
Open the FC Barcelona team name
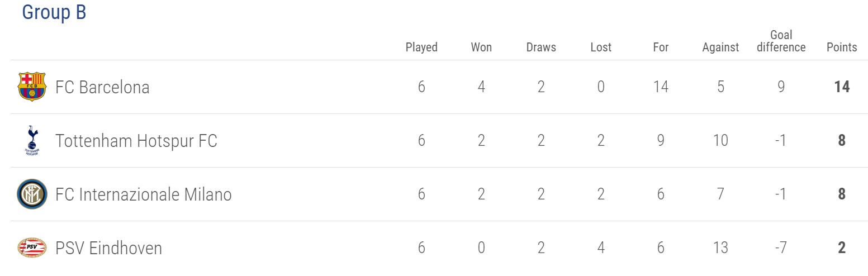pyautogui.click(x=102, y=88)
